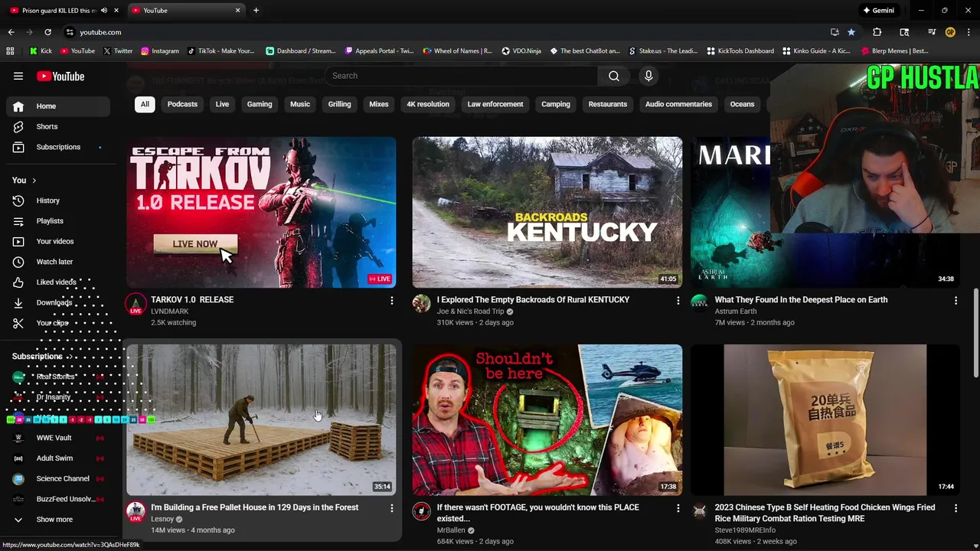Expand Show more subscriptions
The width and height of the screenshot is (980, 551).
(58, 520)
